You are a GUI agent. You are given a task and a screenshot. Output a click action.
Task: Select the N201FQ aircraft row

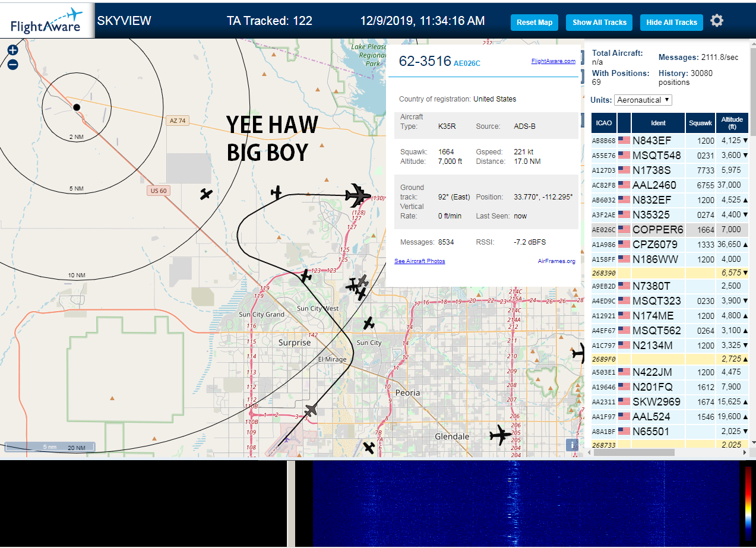coord(670,387)
